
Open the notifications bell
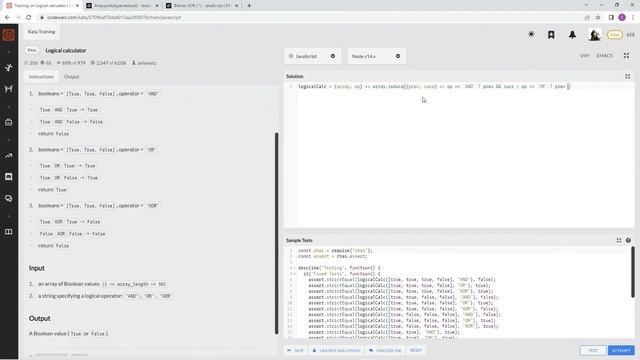[x=572, y=35]
